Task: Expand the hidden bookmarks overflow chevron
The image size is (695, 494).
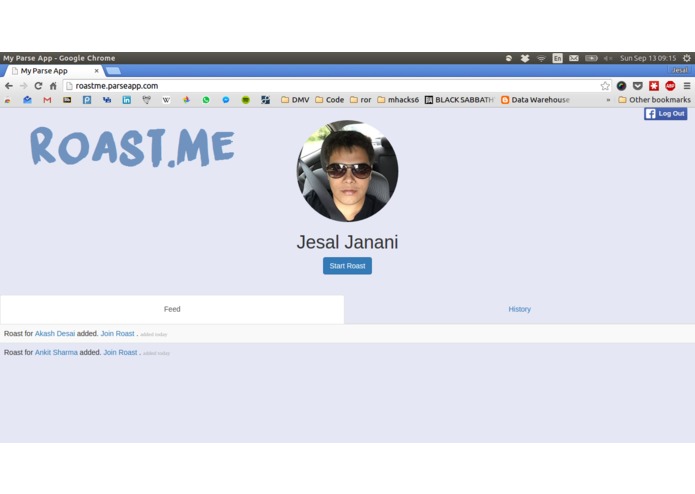Action: [x=608, y=100]
